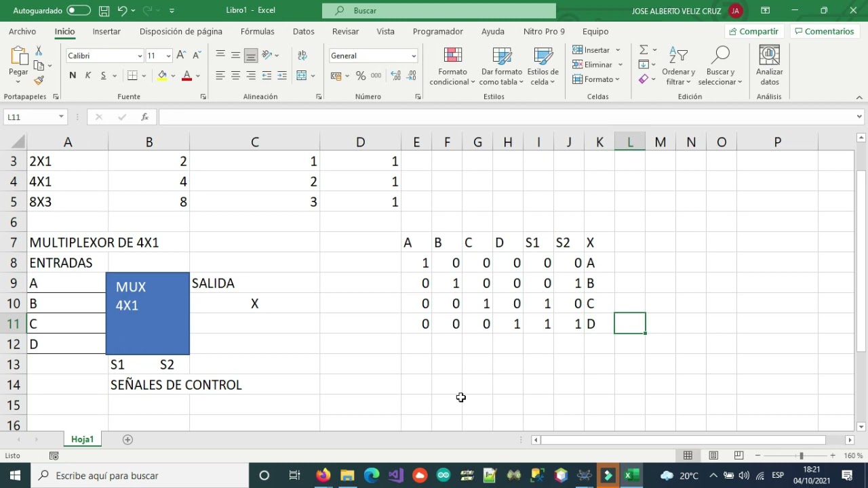Switch to the Fórmulas tab
The image size is (868, 488).
tap(258, 31)
